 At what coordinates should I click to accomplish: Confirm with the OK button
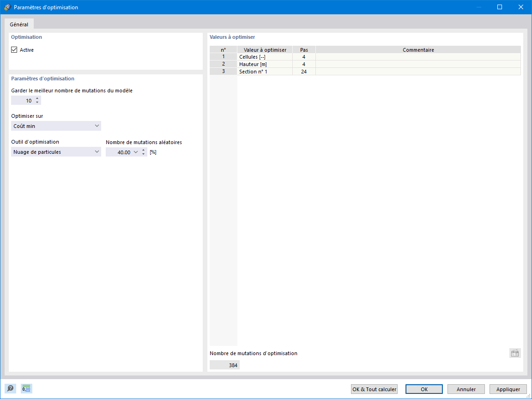424,389
